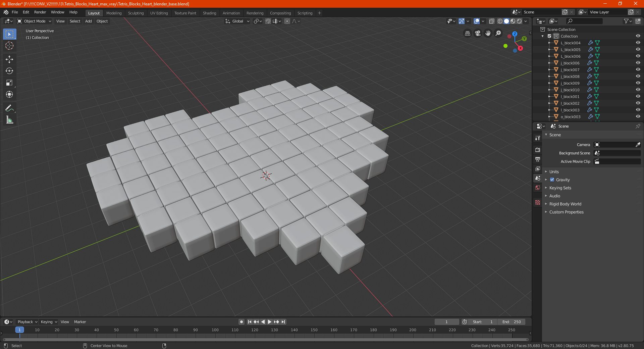
Task: Click the zoom view magnifier icon
Action: pos(498,33)
